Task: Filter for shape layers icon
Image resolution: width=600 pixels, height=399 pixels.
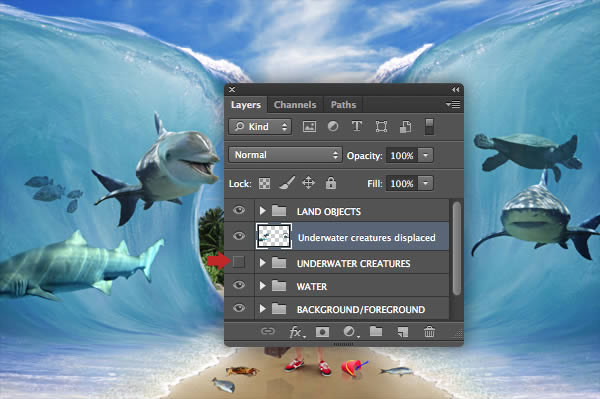Action: pyautogui.click(x=381, y=127)
